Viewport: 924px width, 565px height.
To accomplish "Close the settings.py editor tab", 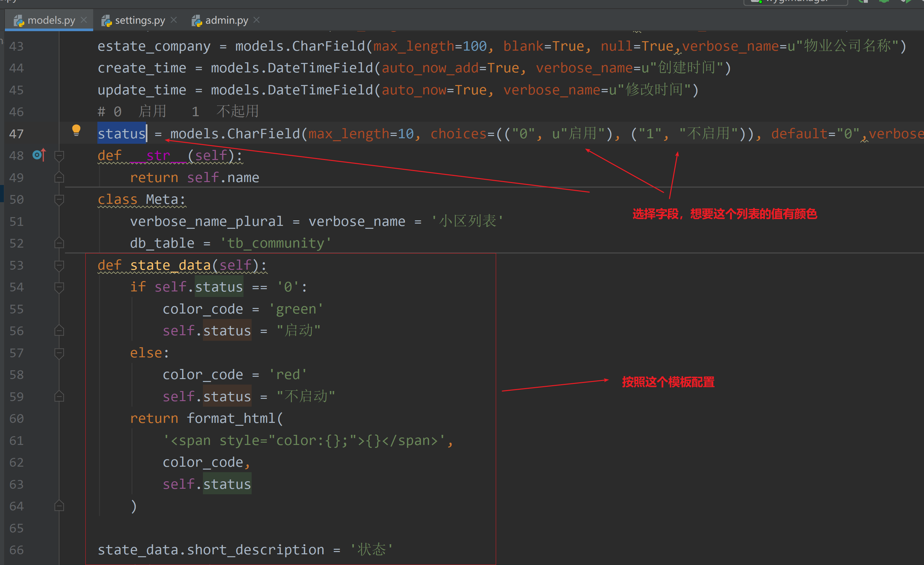I will [x=174, y=20].
